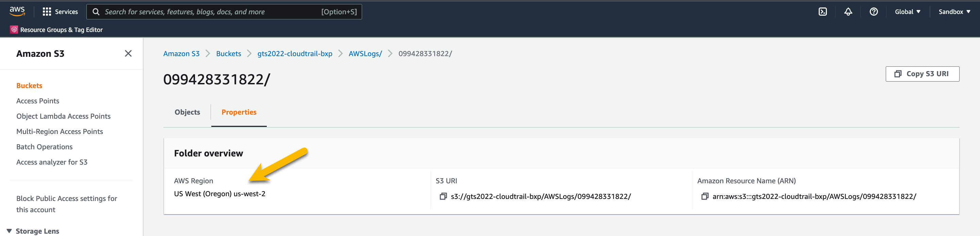
Task: Open the help question mark icon
Action: click(x=873, y=12)
